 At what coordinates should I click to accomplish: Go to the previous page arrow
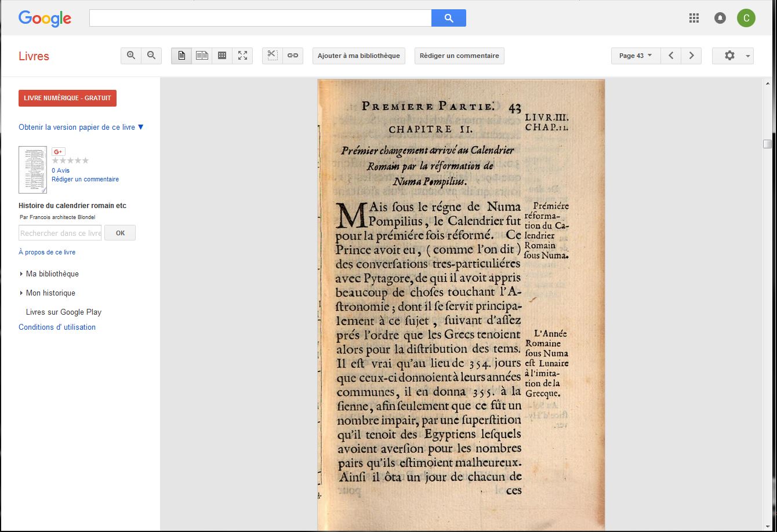[671, 56]
